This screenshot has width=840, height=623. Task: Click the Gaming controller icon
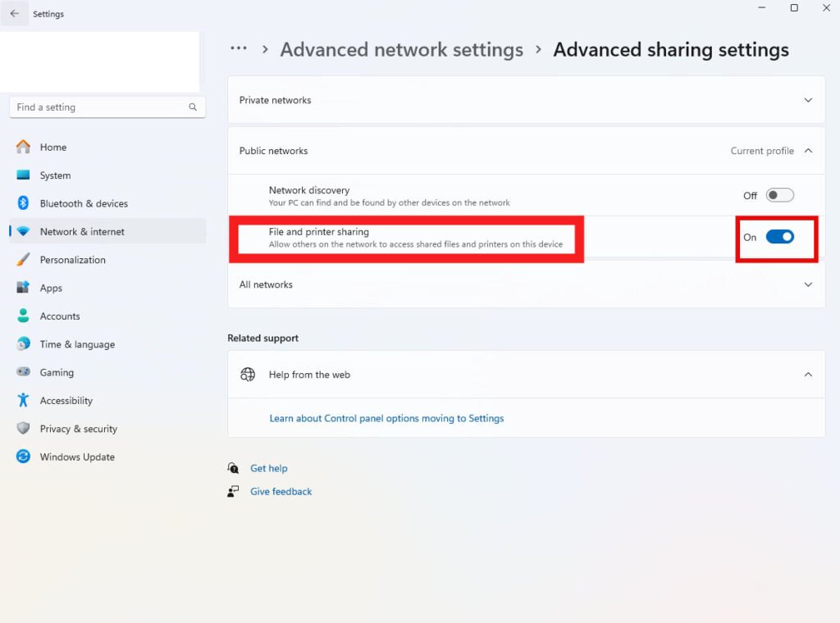click(23, 372)
